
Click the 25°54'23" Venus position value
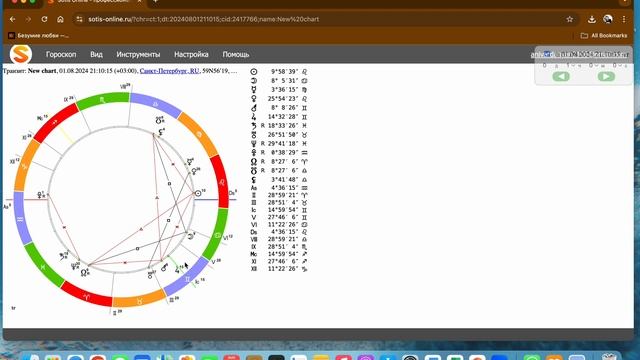[283, 98]
